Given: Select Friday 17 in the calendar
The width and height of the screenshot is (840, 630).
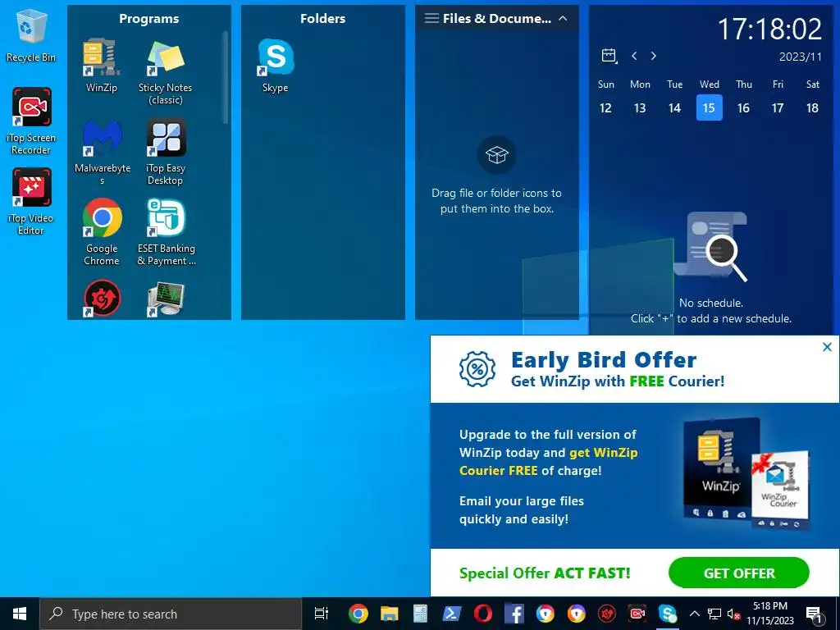Looking at the screenshot, I should (x=778, y=107).
